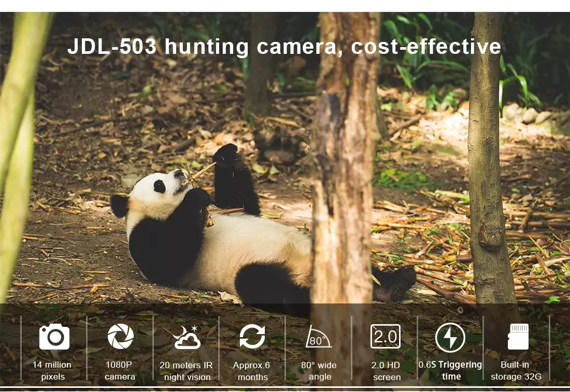Click the circular arrows refresh icon
Viewport: 570px width, 392px height.
[252, 337]
